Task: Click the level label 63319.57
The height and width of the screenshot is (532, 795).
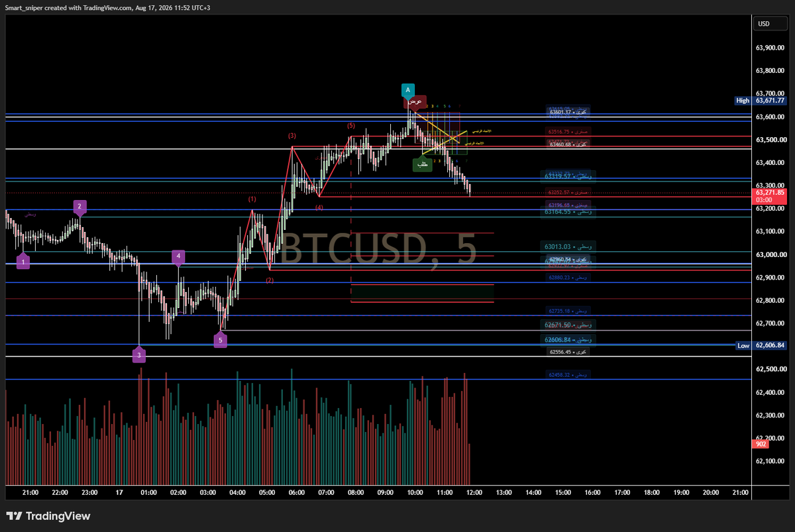Action: pyautogui.click(x=568, y=176)
